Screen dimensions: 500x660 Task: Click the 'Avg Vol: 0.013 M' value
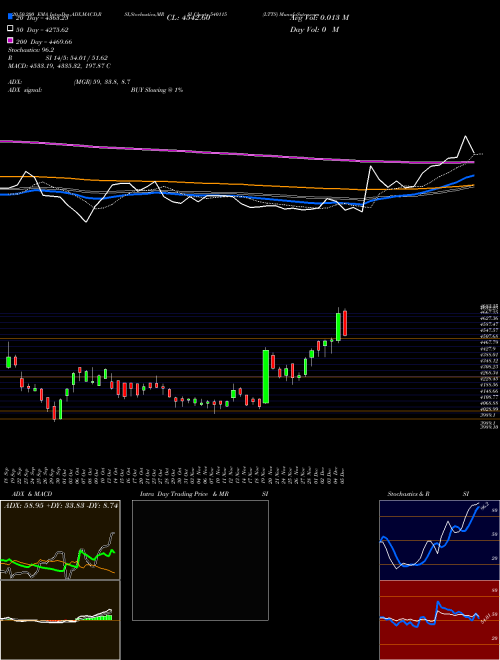319,18
